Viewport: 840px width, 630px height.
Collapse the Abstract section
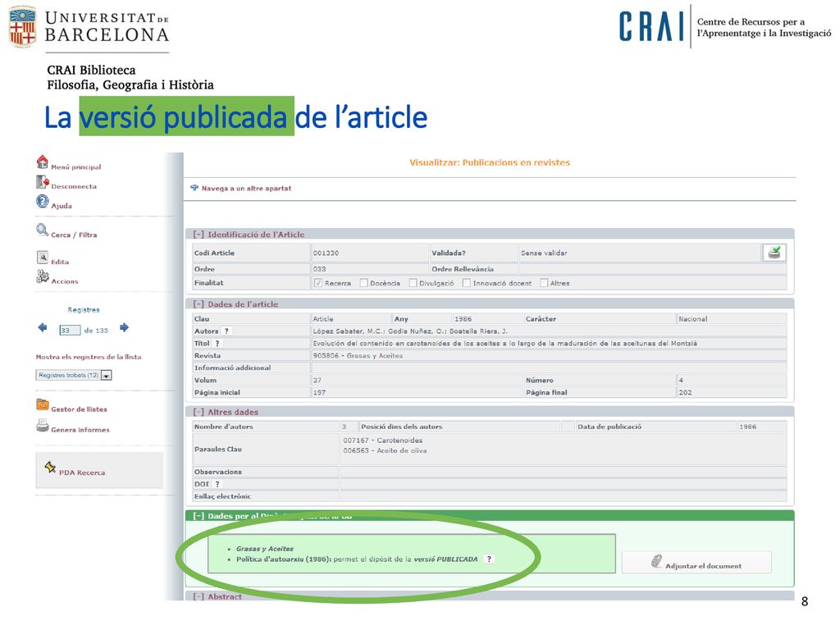coord(199,597)
